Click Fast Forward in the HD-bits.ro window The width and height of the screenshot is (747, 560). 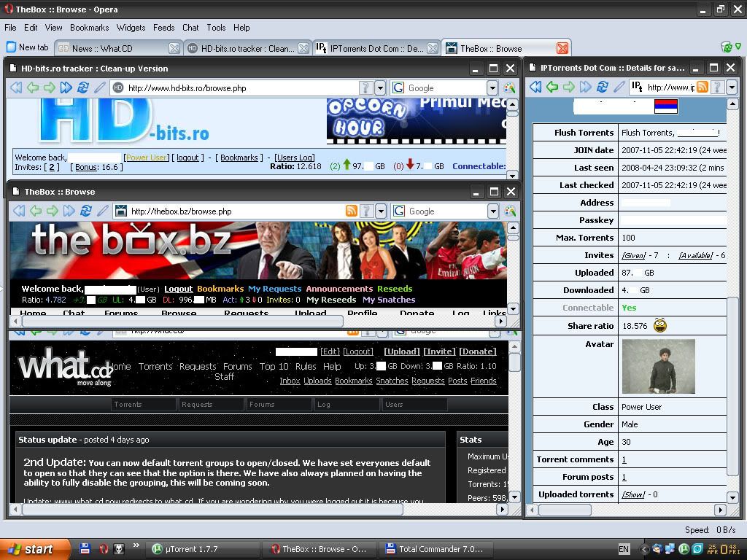click(x=66, y=87)
